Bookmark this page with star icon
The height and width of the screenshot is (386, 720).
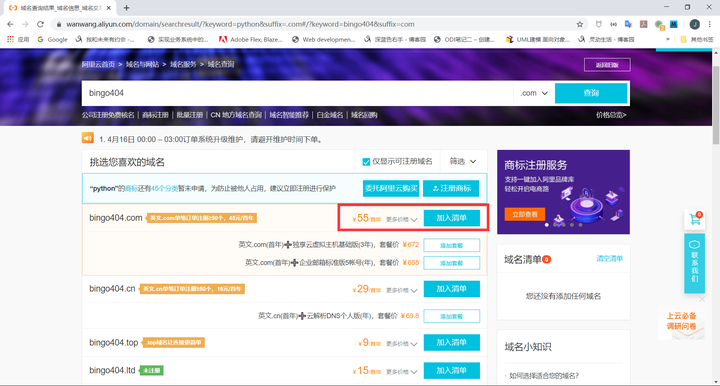(x=579, y=24)
